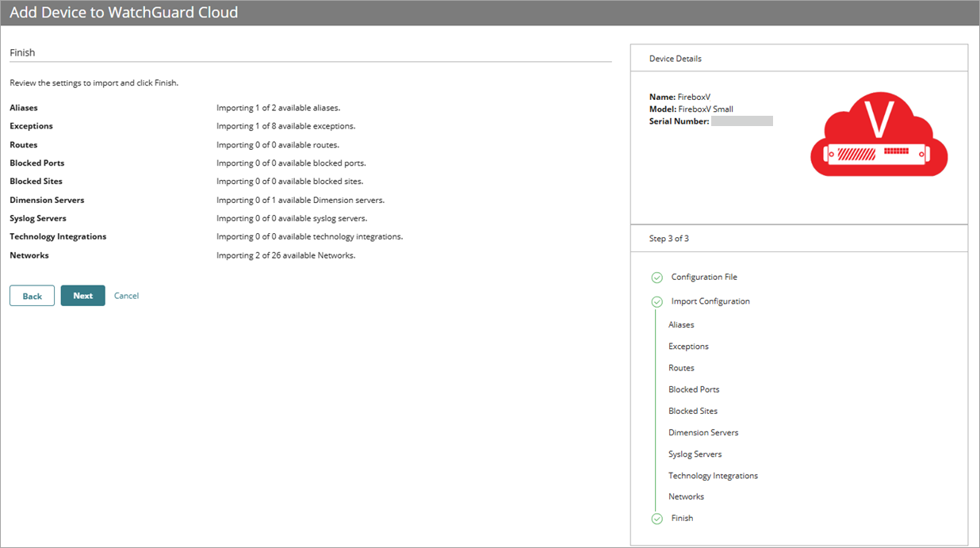Click the Configuration File checkmark icon
Image resolution: width=980 pixels, height=548 pixels.
click(x=657, y=278)
